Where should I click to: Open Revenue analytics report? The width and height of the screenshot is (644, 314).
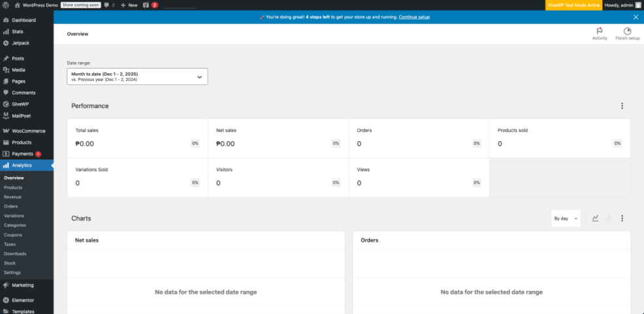pos(12,197)
